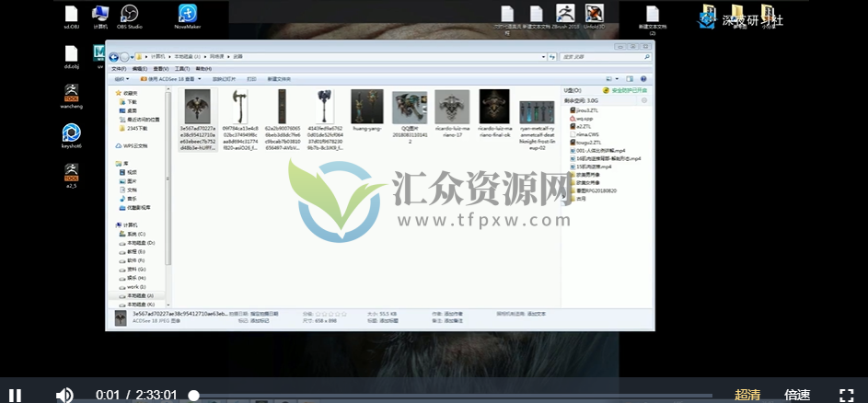
Task: Open 2345下载 folder in sidebar
Action: [133, 128]
